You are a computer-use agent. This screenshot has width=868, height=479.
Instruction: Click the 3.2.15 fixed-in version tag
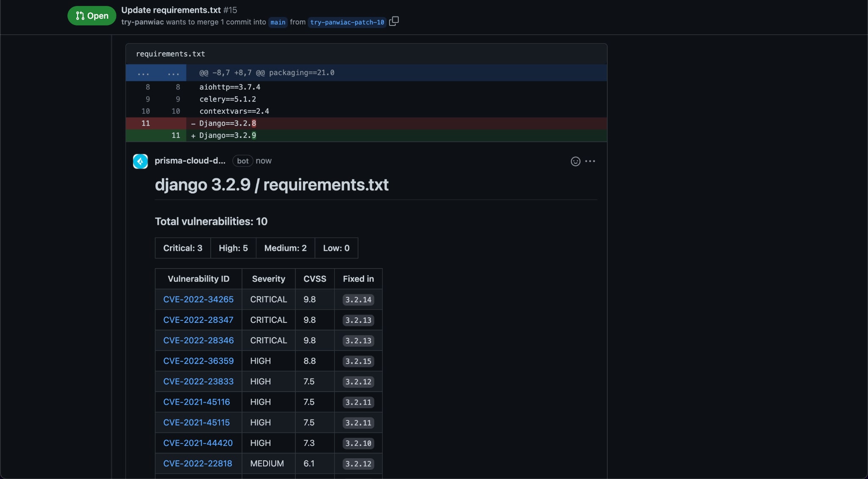click(x=358, y=361)
